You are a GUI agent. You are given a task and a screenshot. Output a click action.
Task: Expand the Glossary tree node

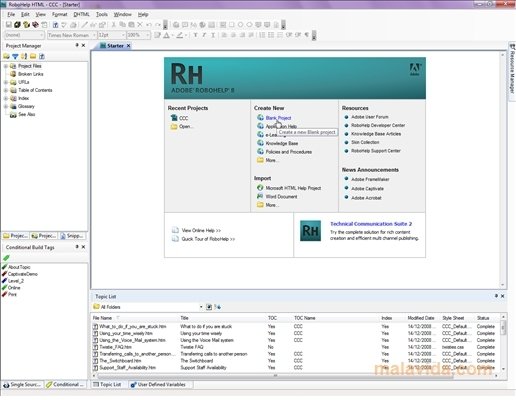click(6, 106)
